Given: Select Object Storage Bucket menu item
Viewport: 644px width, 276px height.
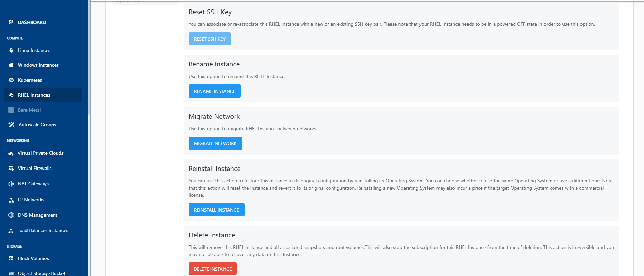Looking at the screenshot, I should point(41,273).
